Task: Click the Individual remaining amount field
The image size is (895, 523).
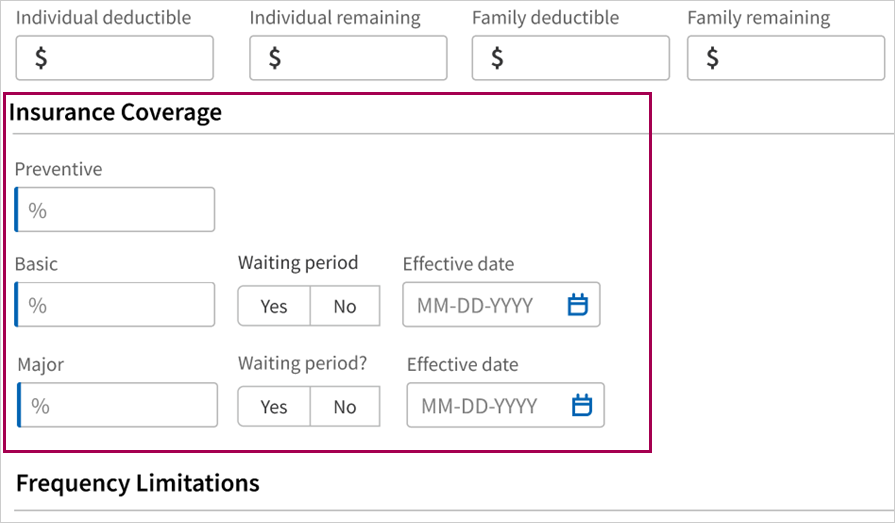Action: click(348, 58)
